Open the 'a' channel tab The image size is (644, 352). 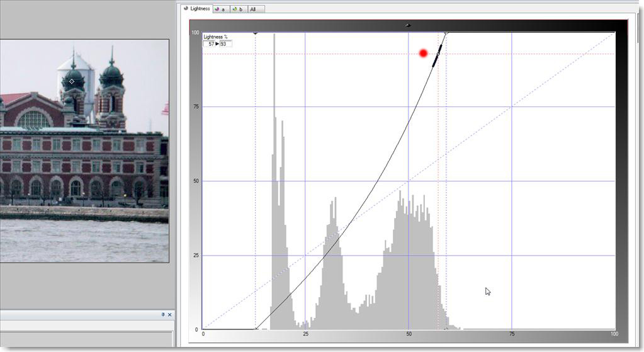(x=220, y=9)
